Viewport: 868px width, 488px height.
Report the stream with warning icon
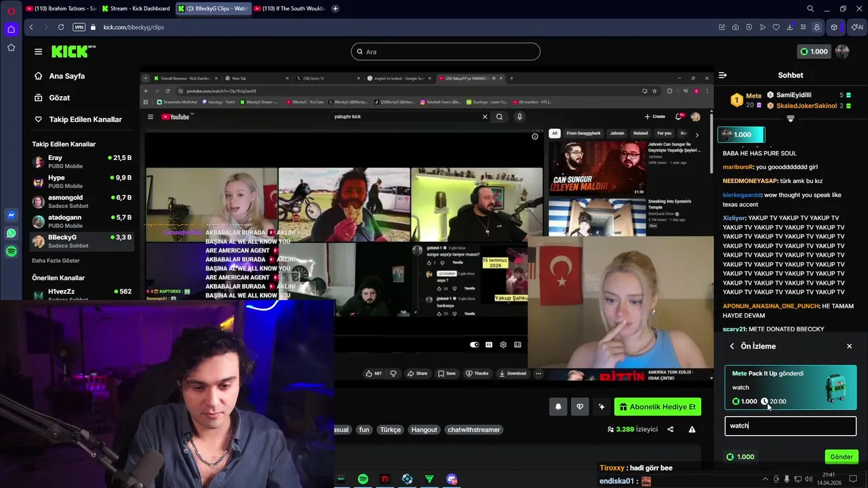(x=692, y=429)
